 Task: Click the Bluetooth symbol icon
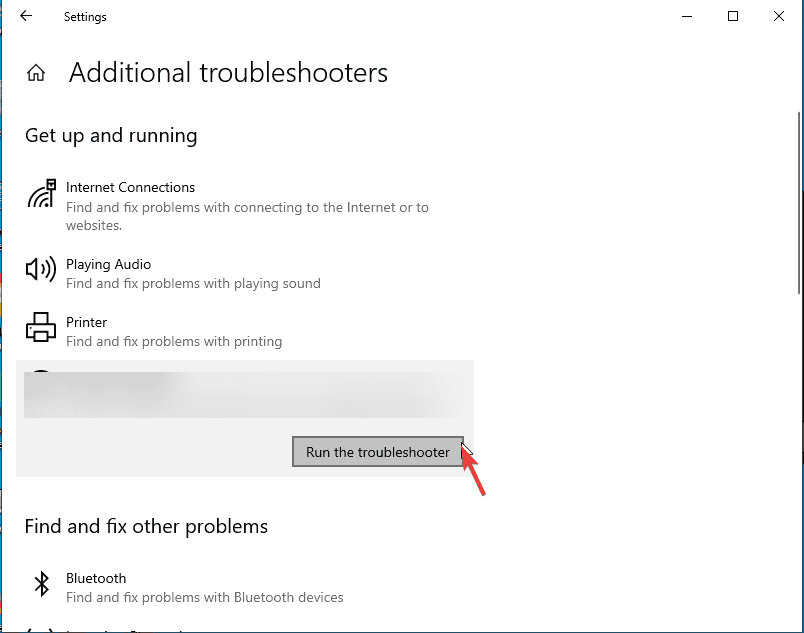pyautogui.click(x=42, y=584)
